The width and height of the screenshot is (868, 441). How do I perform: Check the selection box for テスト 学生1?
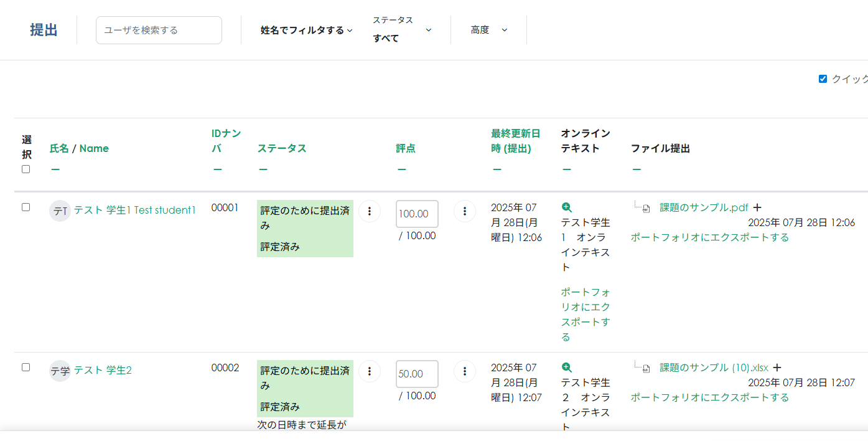pyautogui.click(x=26, y=207)
